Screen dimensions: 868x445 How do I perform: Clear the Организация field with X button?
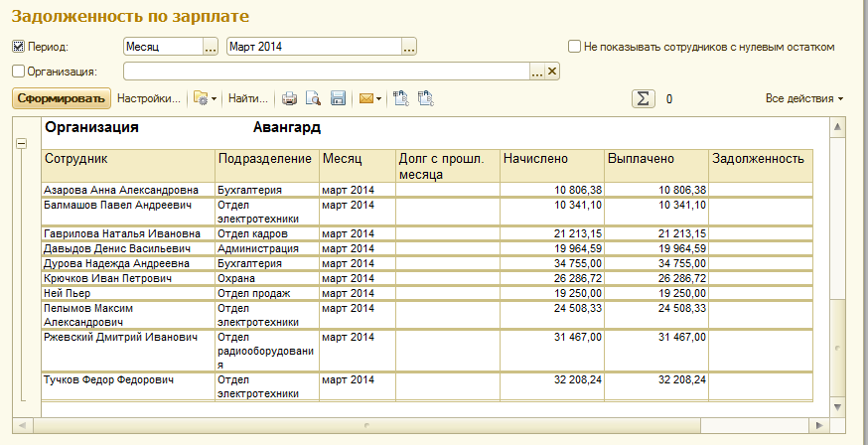tap(553, 71)
